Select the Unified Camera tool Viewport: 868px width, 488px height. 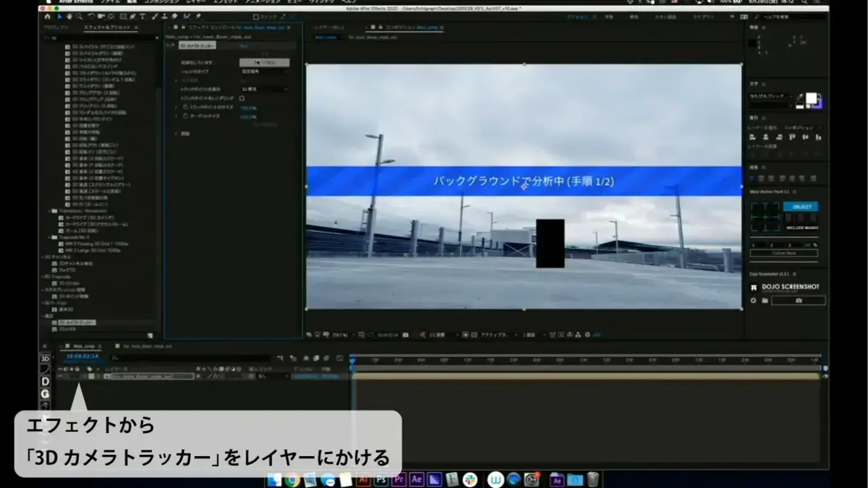tap(101, 17)
